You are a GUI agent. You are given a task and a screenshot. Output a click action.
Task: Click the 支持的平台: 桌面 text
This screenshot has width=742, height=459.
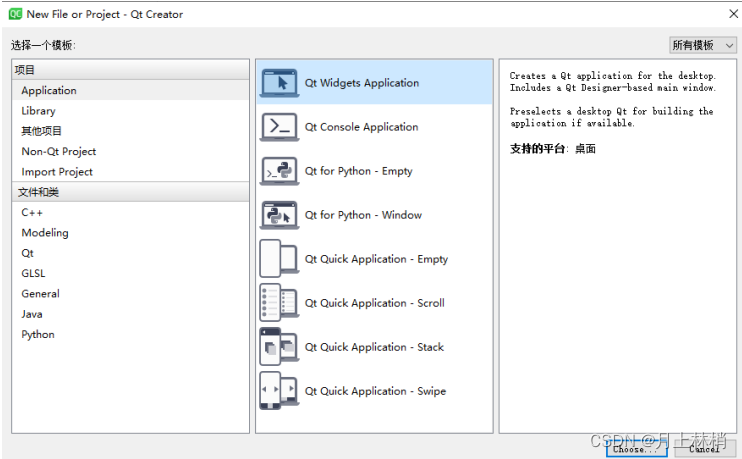552,149
